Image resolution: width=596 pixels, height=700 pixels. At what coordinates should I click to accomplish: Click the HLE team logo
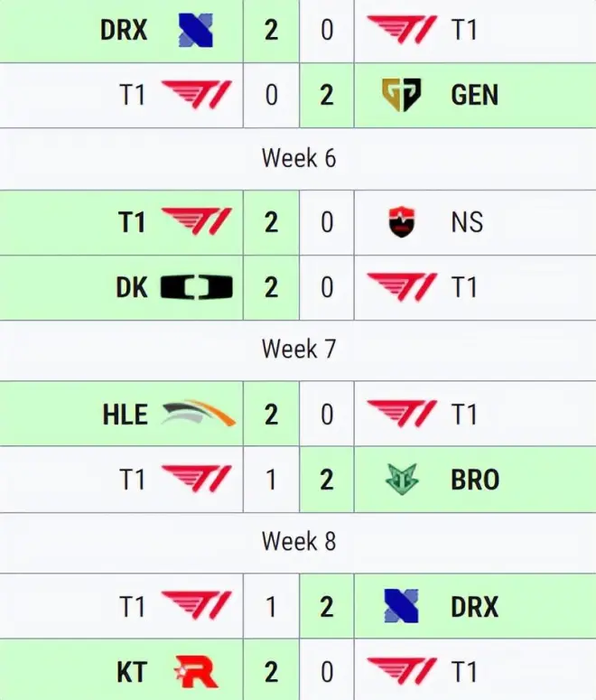point(198,415)
